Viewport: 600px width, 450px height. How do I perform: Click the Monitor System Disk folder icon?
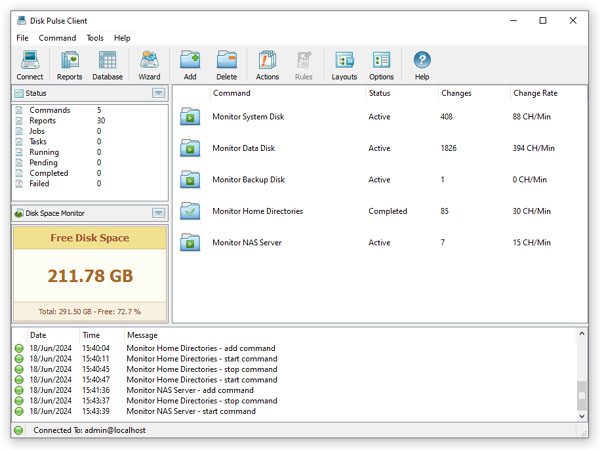[190, 116]
